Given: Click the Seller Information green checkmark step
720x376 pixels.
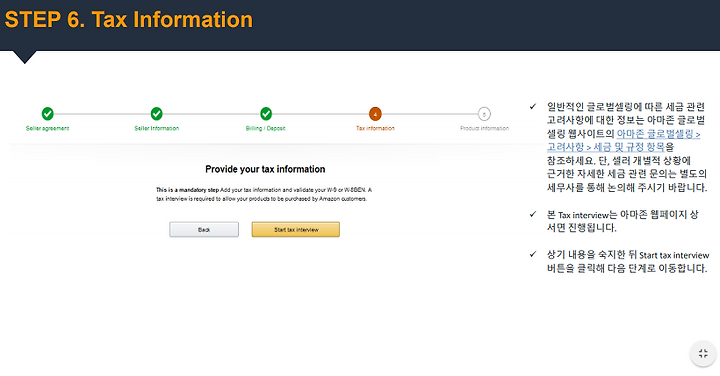Looking at the screenshot, I should [157, 113].
